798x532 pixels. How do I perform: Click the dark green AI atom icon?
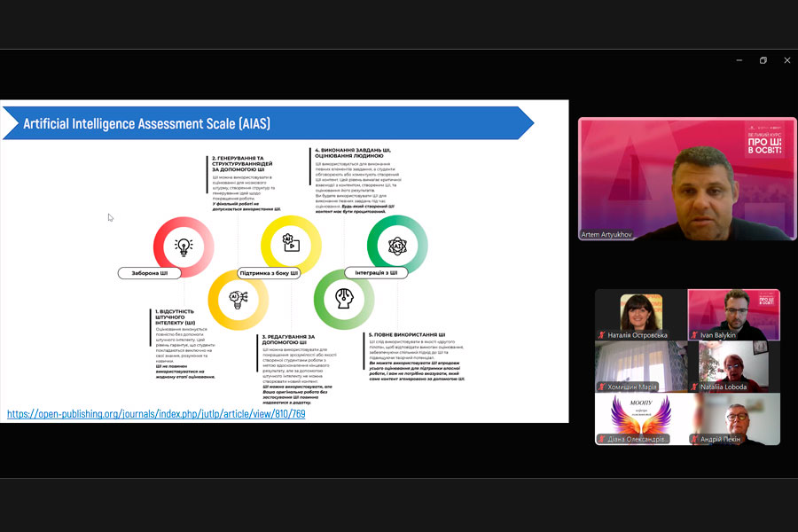(x=397, y=246)
